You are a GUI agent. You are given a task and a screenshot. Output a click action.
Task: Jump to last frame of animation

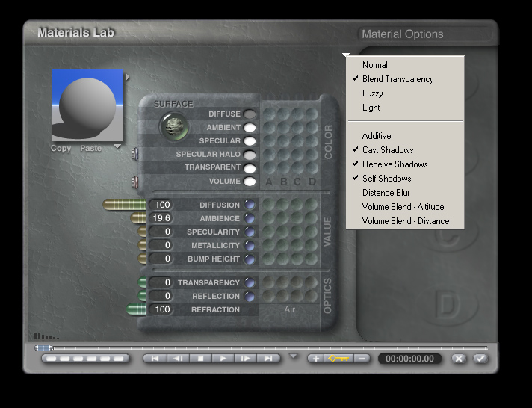pos(268,359)
